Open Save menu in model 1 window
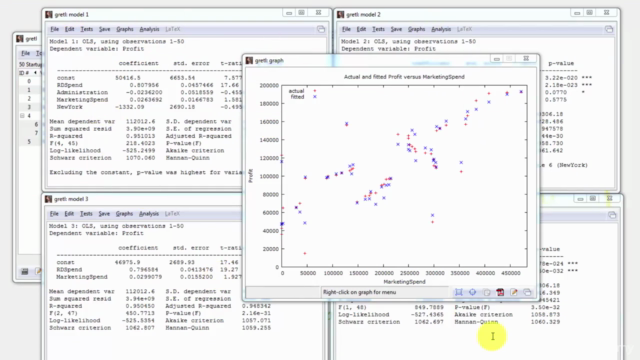The height and width of the screenshot is (360, 640). pyautogui.click(x=104, y=29)
